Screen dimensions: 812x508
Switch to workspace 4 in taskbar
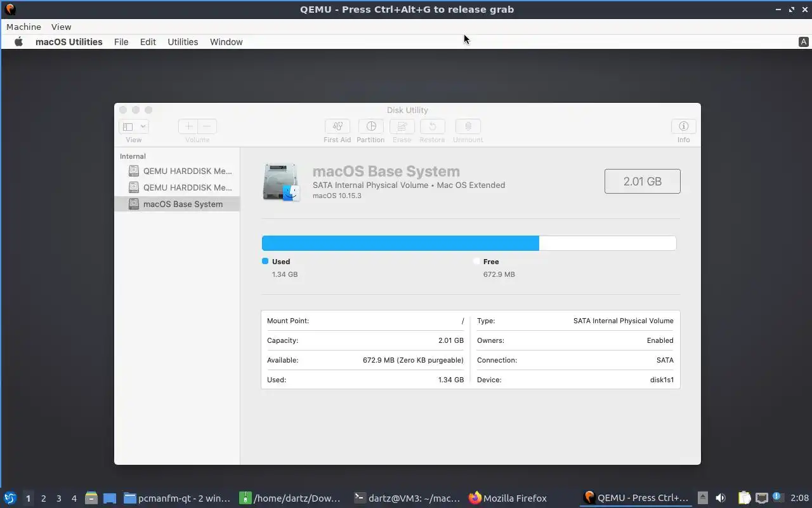tap(74, 498)
